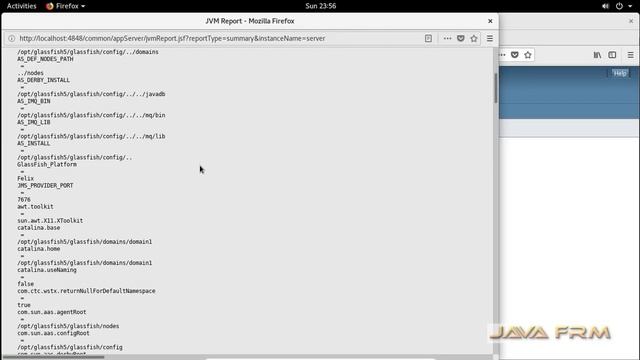This screenshot has width=640, height=360.
Task: Select catalina.useNaming property line
Action: tap(47, 270)
